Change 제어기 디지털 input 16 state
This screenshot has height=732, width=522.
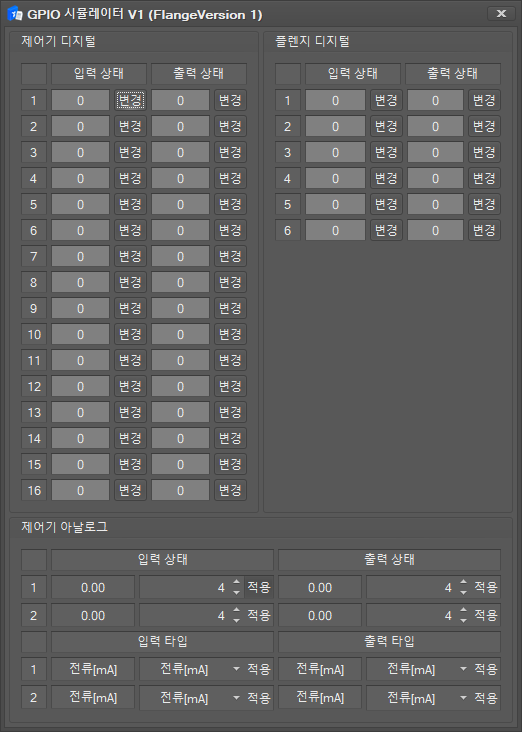pyautogui.click(x=130, y=490)
